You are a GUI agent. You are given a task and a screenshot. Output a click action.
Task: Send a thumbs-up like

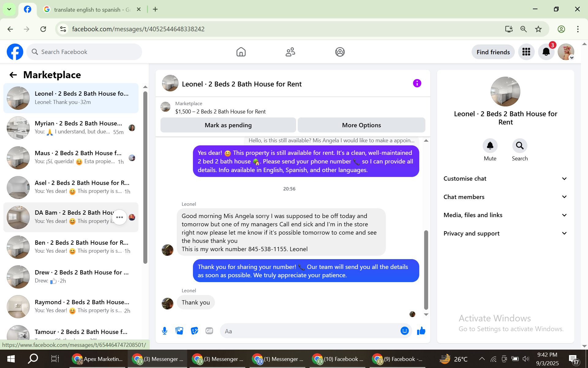421,331
